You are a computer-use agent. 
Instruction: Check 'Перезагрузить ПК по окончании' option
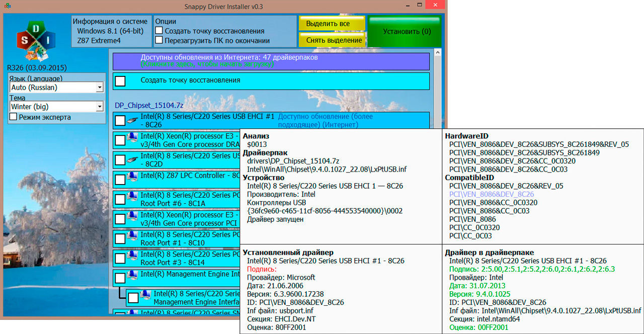pos(159,40)
